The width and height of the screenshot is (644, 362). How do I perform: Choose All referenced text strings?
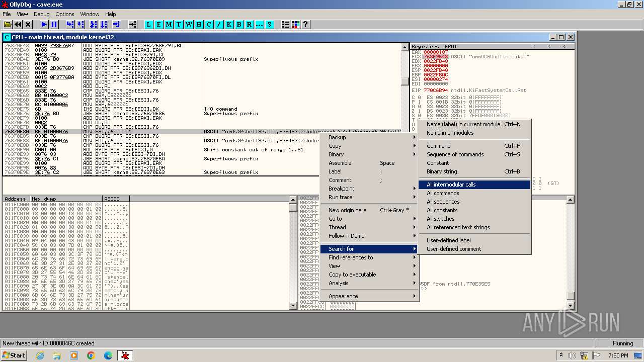[x=474, y=227]
